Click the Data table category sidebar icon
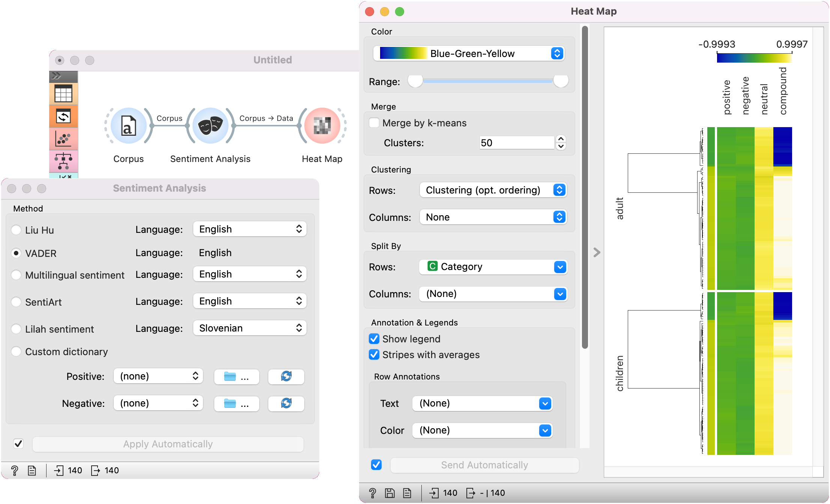Viewport: 830px width, 504px height. 63,94
